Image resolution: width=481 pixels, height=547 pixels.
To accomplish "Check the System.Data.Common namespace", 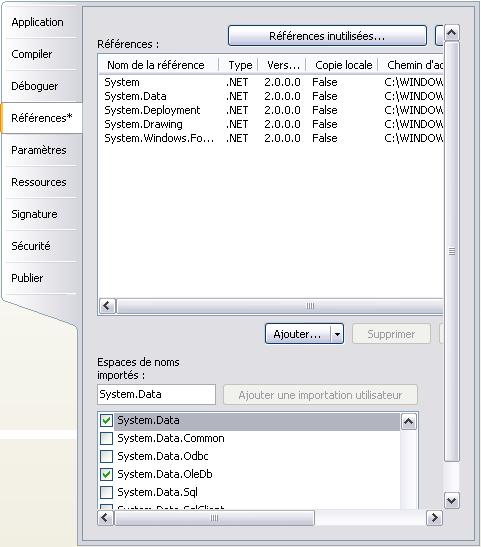I will pyautogui.click(x=106, y=439).
